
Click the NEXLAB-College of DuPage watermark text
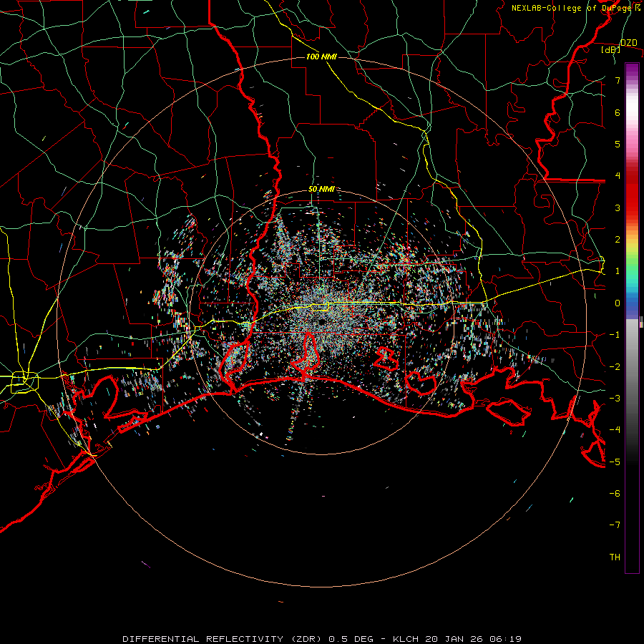point(576,8)
